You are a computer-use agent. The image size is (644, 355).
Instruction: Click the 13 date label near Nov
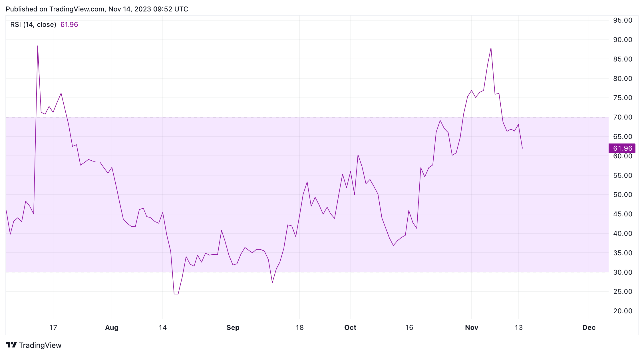[519, 328]
